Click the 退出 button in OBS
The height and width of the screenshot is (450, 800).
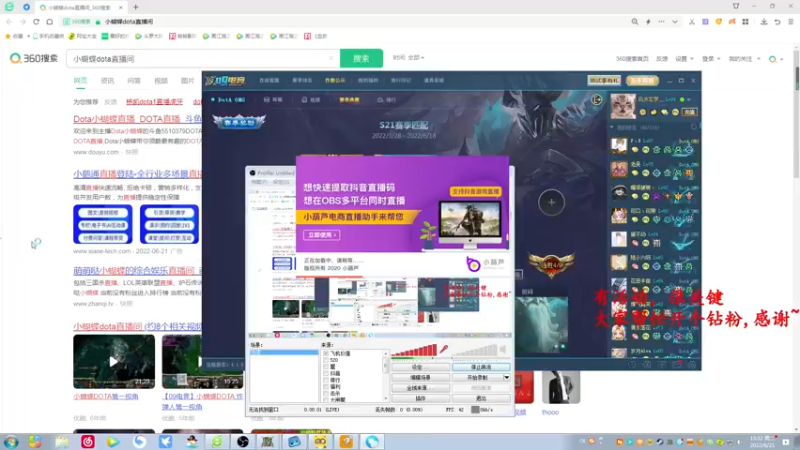click(481, 398)
